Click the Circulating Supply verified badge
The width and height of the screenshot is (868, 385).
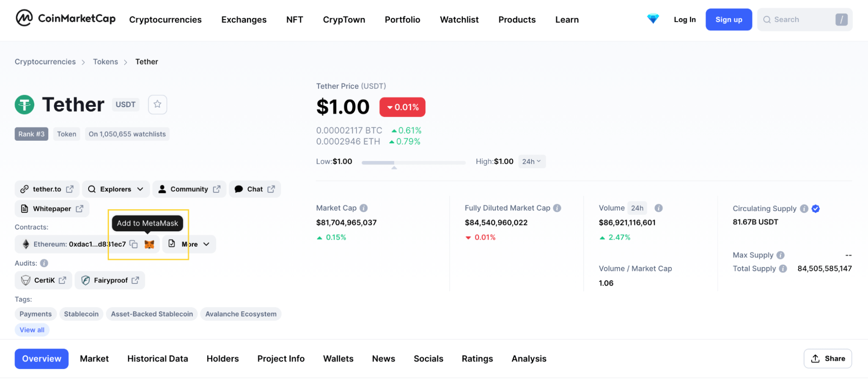click(x=816, y=209)
